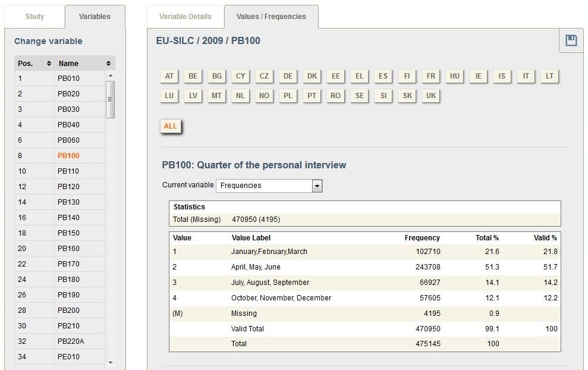The image size is (588, 370).
Task: Choose the IE country button
Action: (x=478, y=76)
